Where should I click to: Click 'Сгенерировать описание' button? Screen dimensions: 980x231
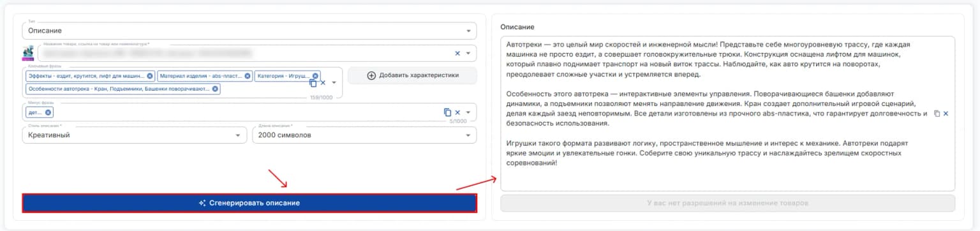249,203
